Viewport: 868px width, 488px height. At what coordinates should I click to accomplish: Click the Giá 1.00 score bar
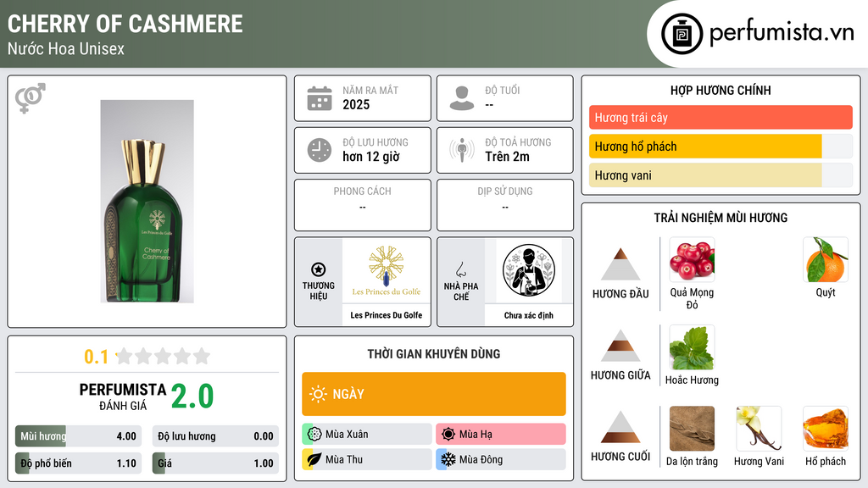pyautogui.click(x=215, y=463)
